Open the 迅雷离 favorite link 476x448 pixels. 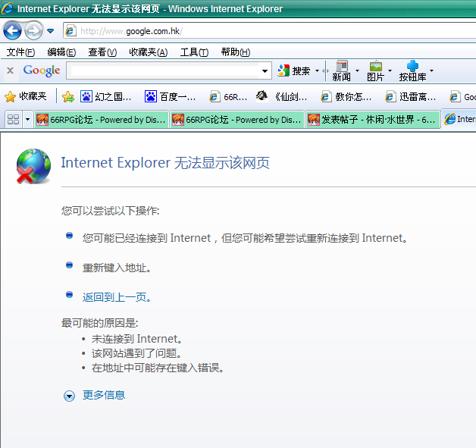click(x=411, y=97)
